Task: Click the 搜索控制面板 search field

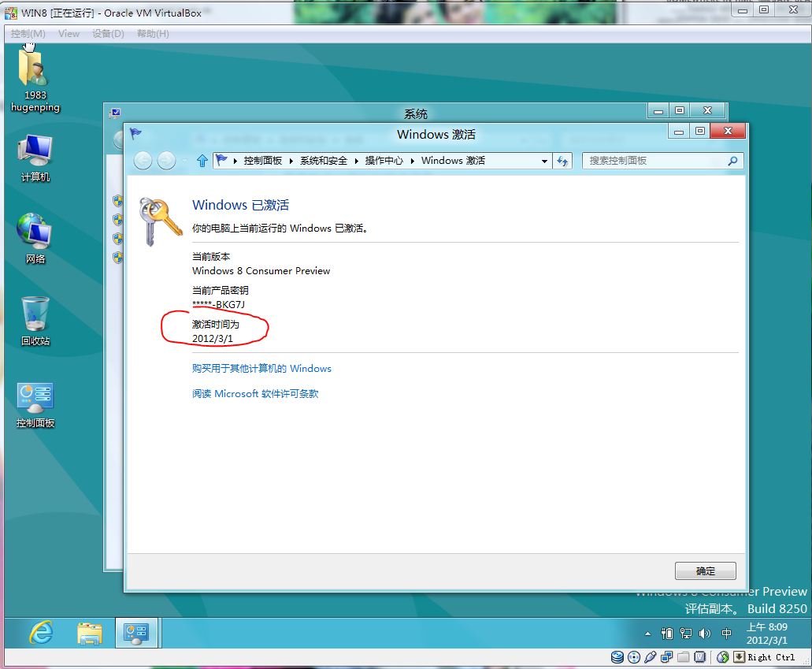Action: pos(654,161)
